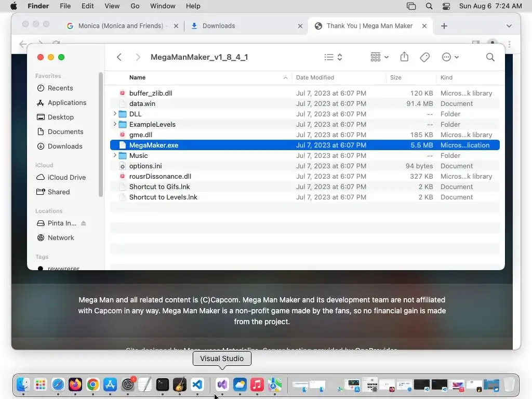Open the browser tab list chevron
The image size is (532, 399).
tap(509, 26)
